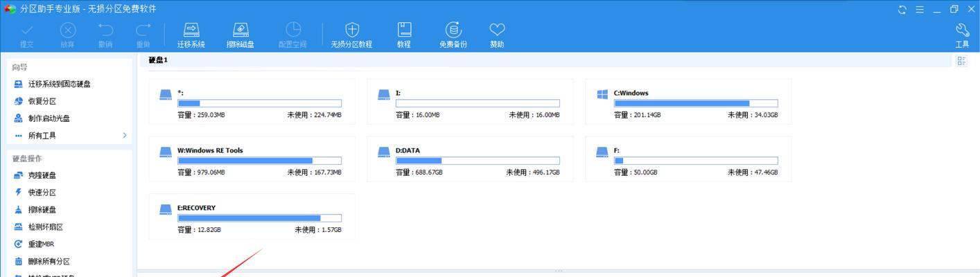
Task: Click the application logo in title bar
Action: pyautogui.click(x=10, y=9)
